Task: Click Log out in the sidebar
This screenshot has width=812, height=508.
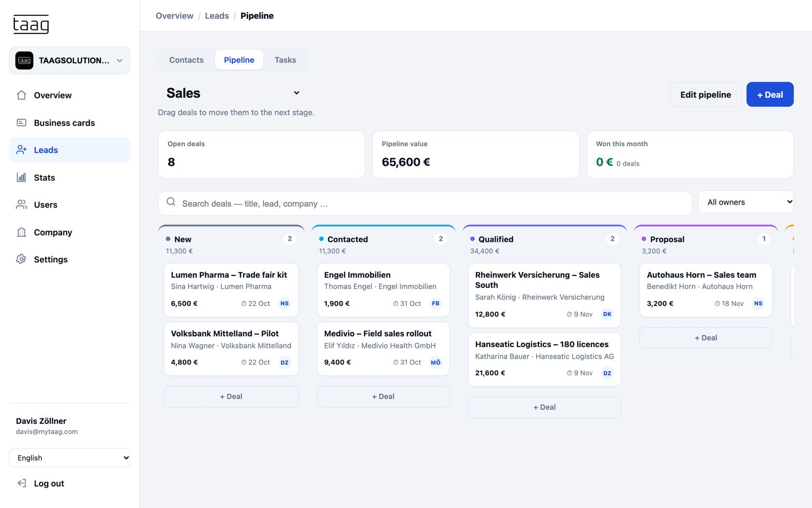Action: (70, 483)
